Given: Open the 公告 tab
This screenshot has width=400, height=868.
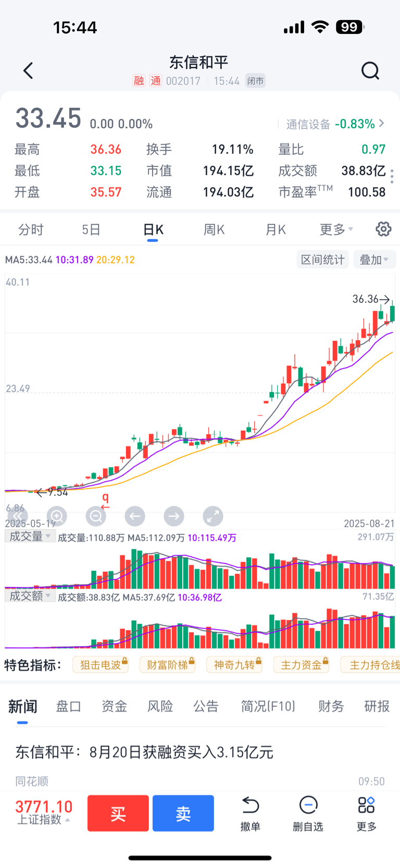Looking at the screenshot, I should click(206, 706).
